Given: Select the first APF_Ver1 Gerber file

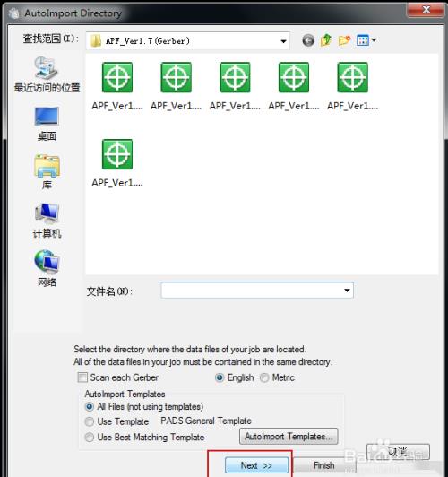Looking at the screenshot, I should click(117, 86).
